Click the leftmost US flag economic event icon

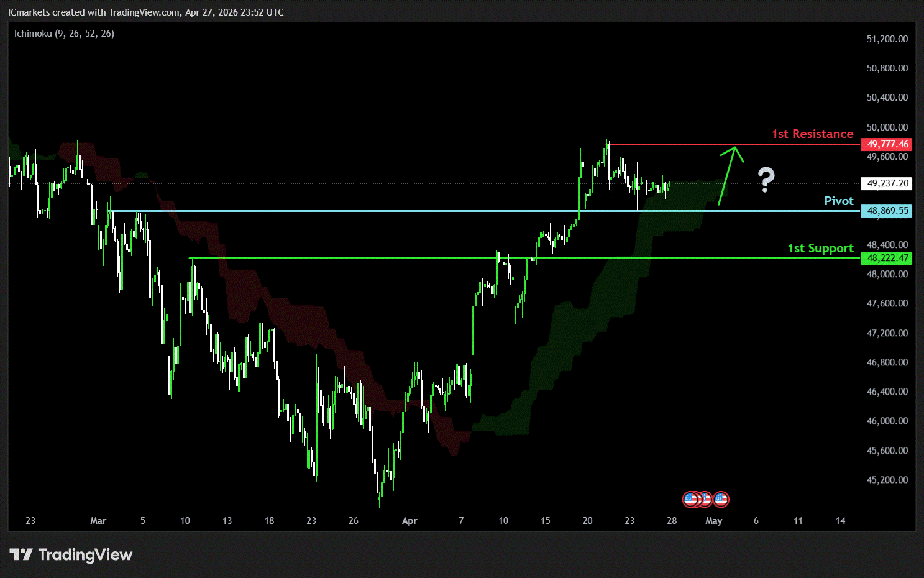click(690, 499)
